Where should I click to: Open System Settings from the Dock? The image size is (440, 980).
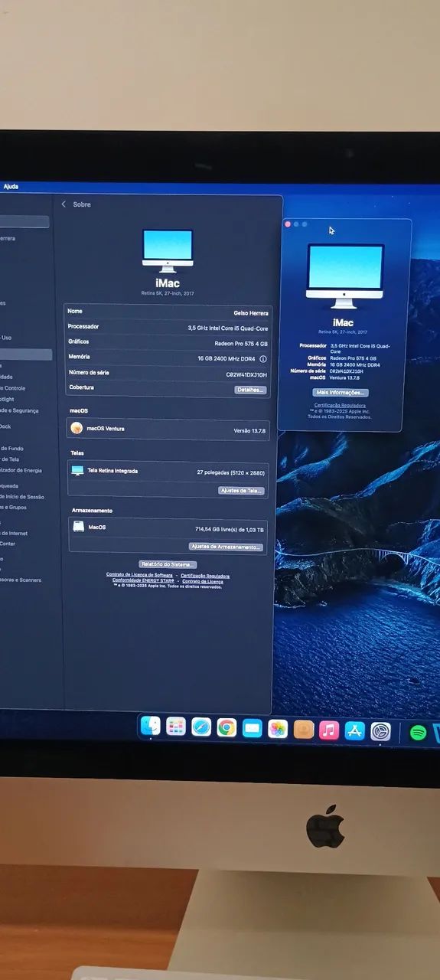[x=381, y=732]
